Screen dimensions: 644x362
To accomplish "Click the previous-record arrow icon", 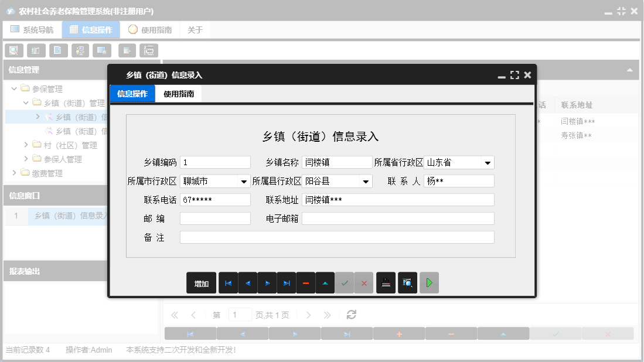I will click(x=248, y=282).
